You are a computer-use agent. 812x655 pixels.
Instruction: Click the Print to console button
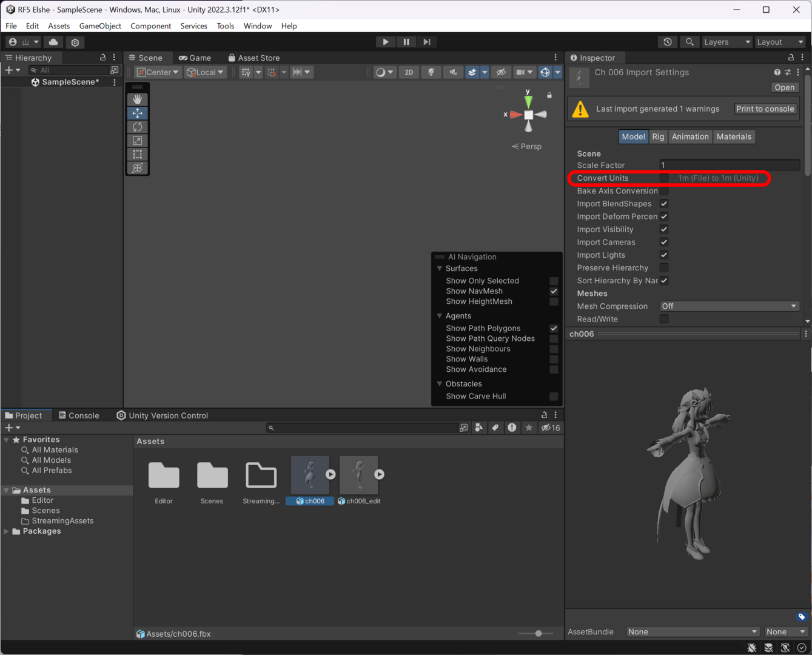tap(765, 109)
